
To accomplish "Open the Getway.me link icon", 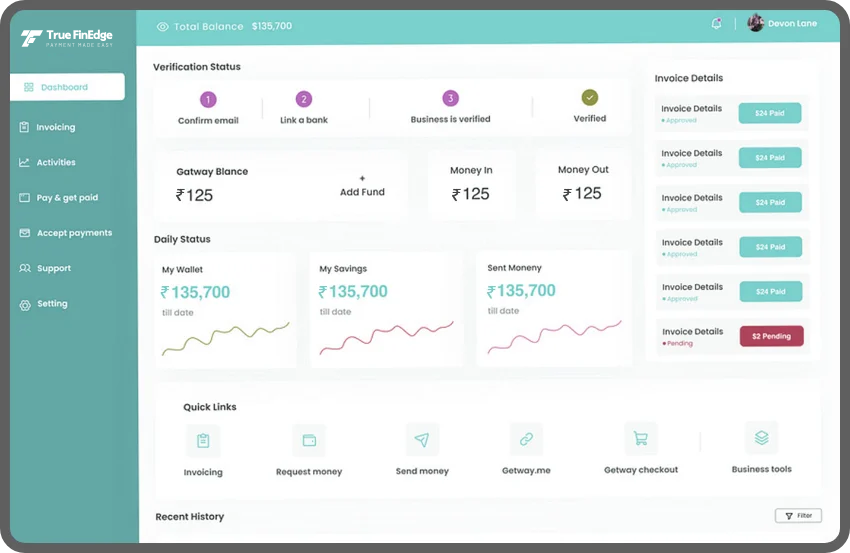I will pos(526,439).
